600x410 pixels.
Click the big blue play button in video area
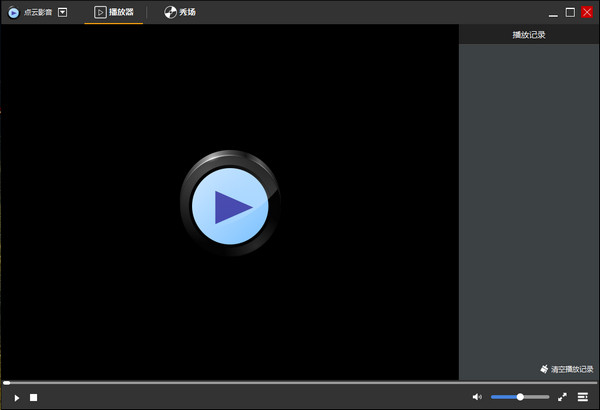pyautogui.click(x=230, y=204)
